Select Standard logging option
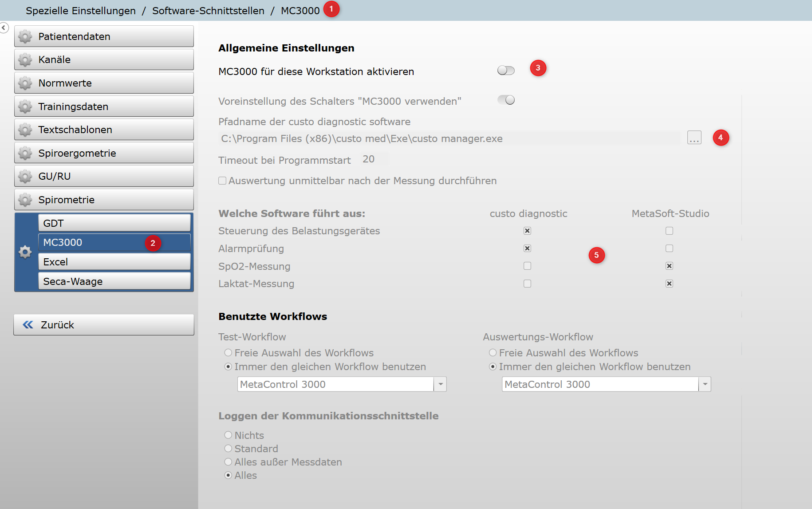The image size is (812, 509). pyautogui.click(x=228, y=449)
